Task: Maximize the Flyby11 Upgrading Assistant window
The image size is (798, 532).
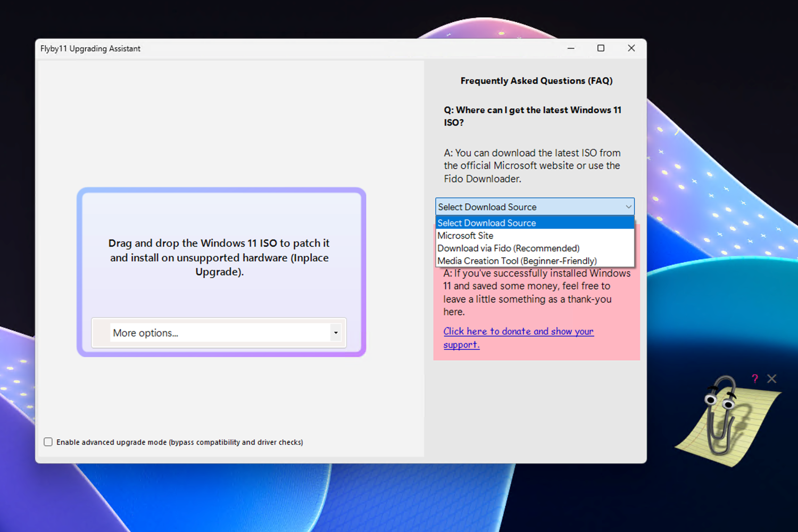Action: 601,48
